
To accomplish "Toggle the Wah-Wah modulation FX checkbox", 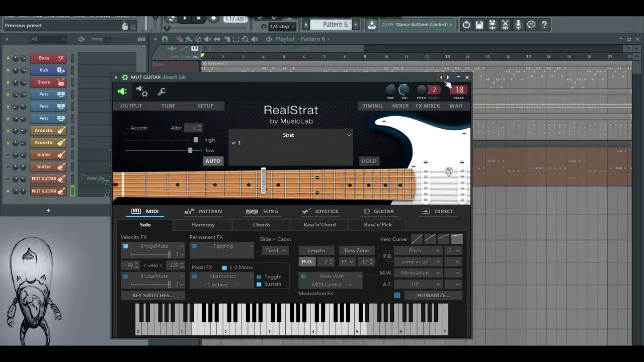I will click(303, 276).
